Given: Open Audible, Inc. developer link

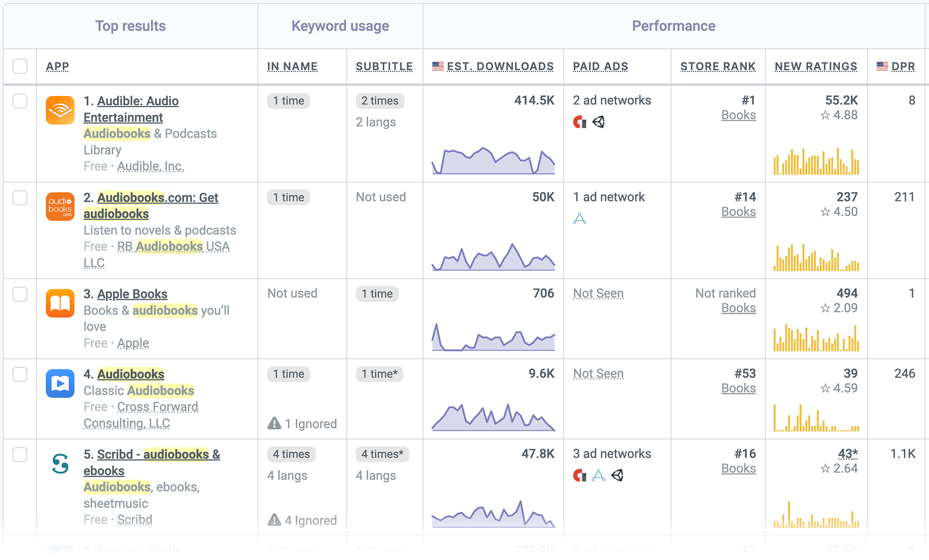Looking at the screenshot, I should point(151,166).
